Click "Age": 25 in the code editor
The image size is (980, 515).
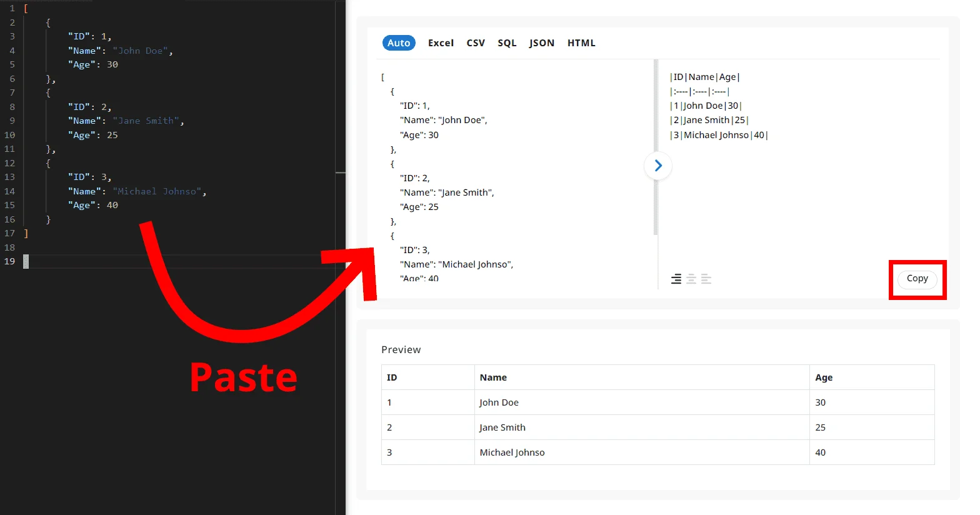[92, 135]
